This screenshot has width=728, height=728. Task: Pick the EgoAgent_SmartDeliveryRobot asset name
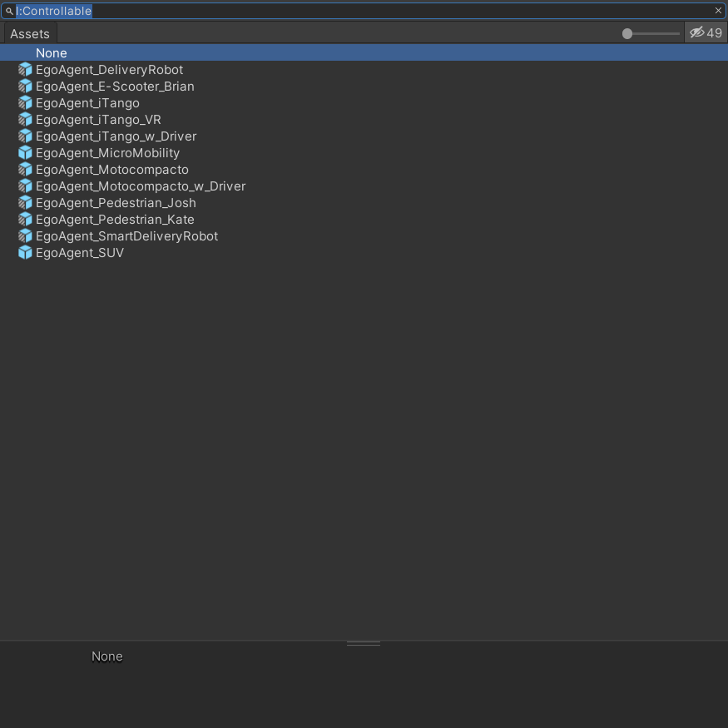click(x=127, y=236)
